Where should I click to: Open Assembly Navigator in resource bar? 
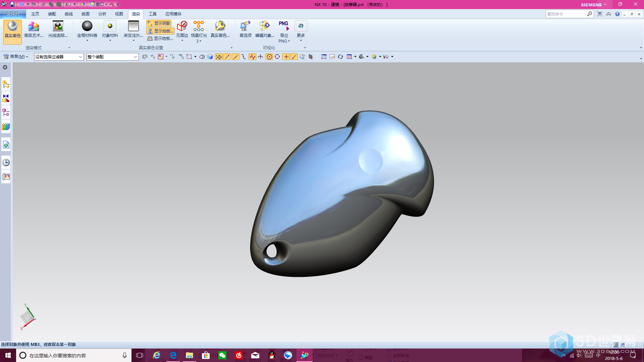(x=6, y=84)
